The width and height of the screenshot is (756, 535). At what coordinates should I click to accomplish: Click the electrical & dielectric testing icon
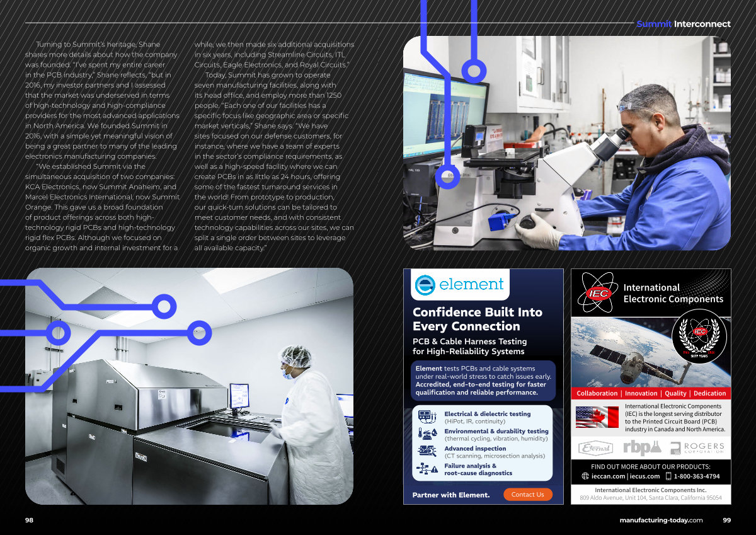pos(428,417)
